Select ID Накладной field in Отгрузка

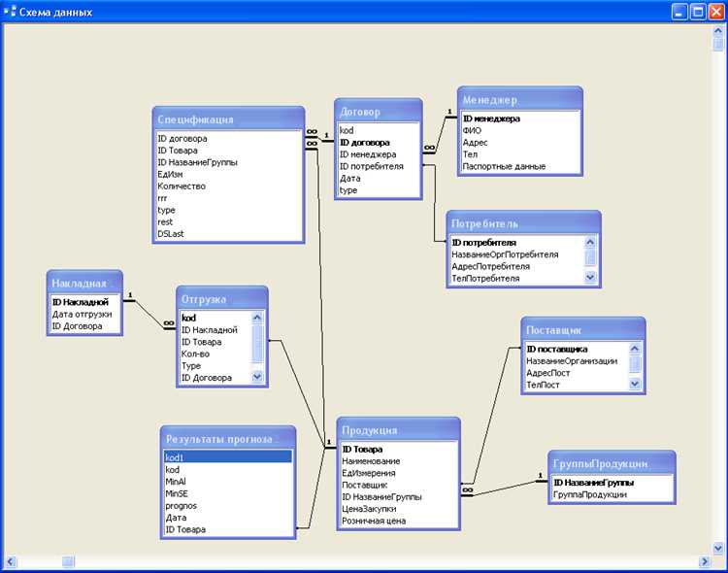(215, 330)
